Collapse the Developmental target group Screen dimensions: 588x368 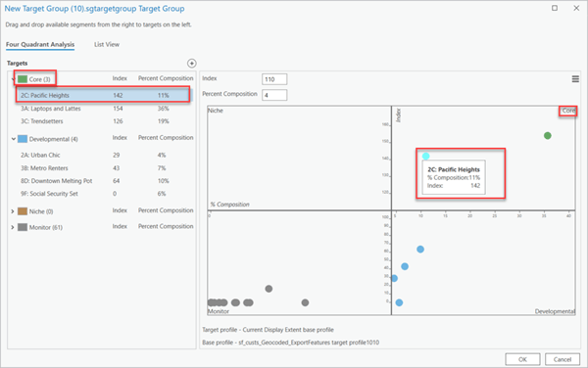coord(13,139)
